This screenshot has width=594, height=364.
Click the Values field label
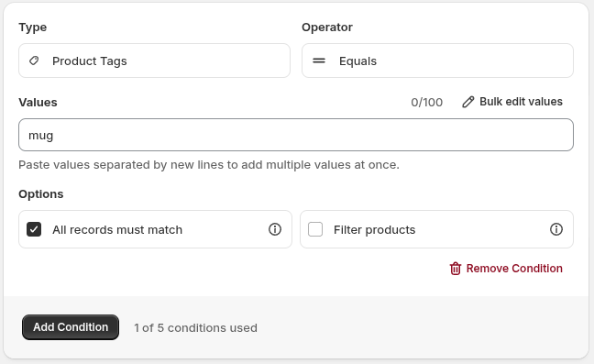pyautogui.click(x=38, y=103)
